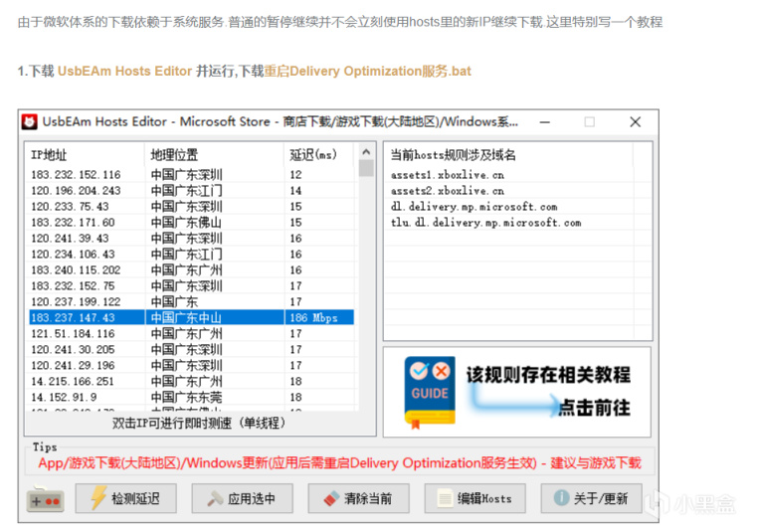
Task: Click the latency value 12
Action: [295, 174]
